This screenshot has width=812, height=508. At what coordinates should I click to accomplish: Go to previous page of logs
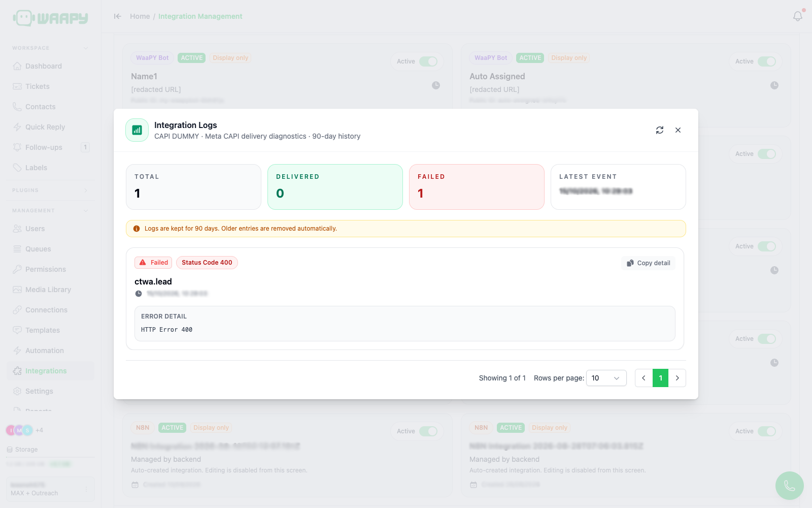(x=644, y=378)
